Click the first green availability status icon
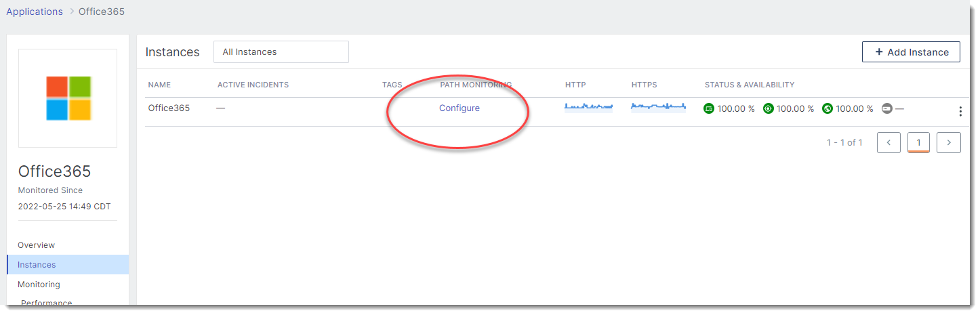This screenshot has width=980, height=315. [x=709, y=108]
